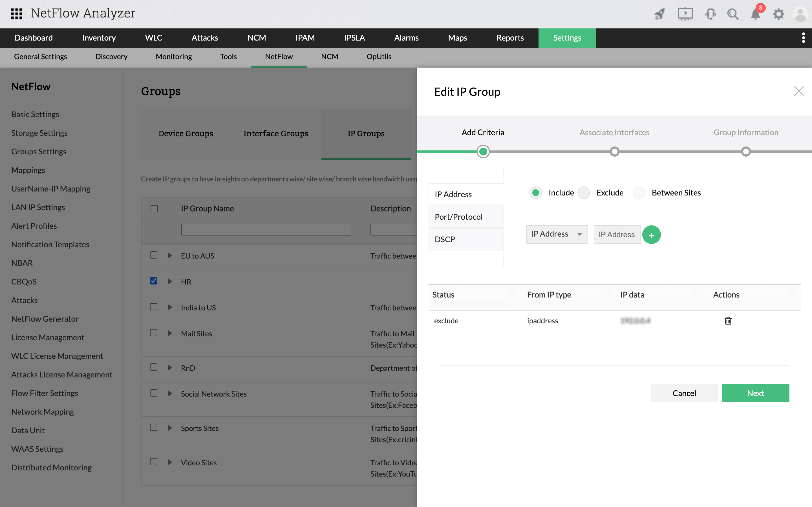
Task: Jump to Associate Interfaces step marker
Action: [614, 152]
